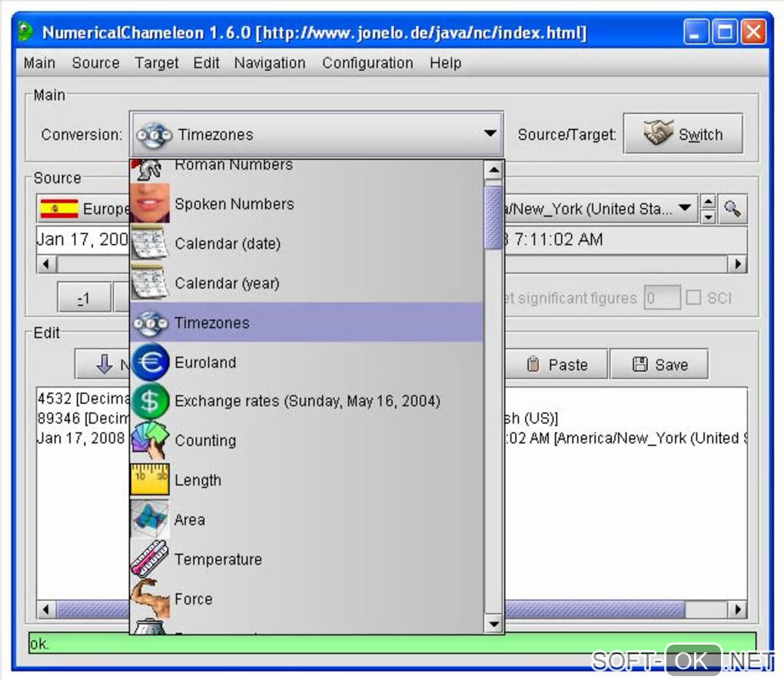
Task: Select Spoken Numbers conversion
Action: point(307,203)
